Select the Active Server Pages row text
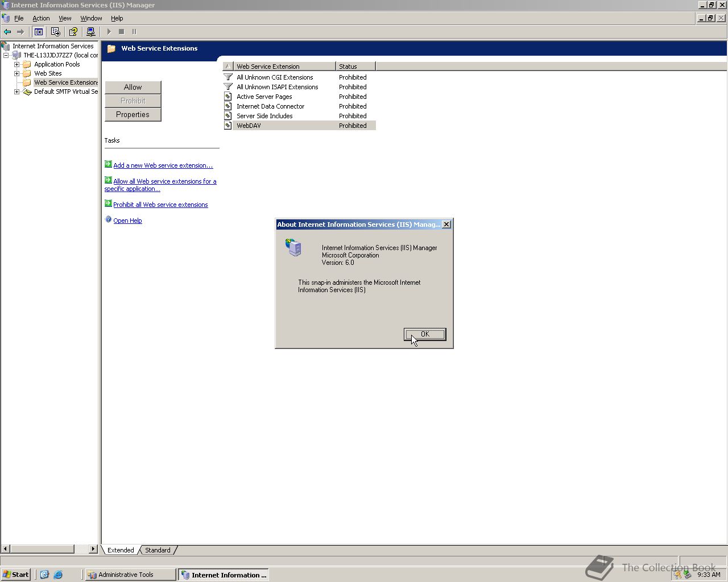Screen dimensions: 728x582 pos(264,97)
